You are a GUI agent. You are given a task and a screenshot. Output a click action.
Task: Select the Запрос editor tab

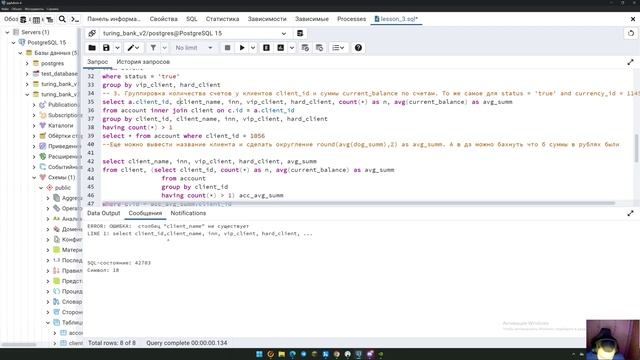[98, 62]
